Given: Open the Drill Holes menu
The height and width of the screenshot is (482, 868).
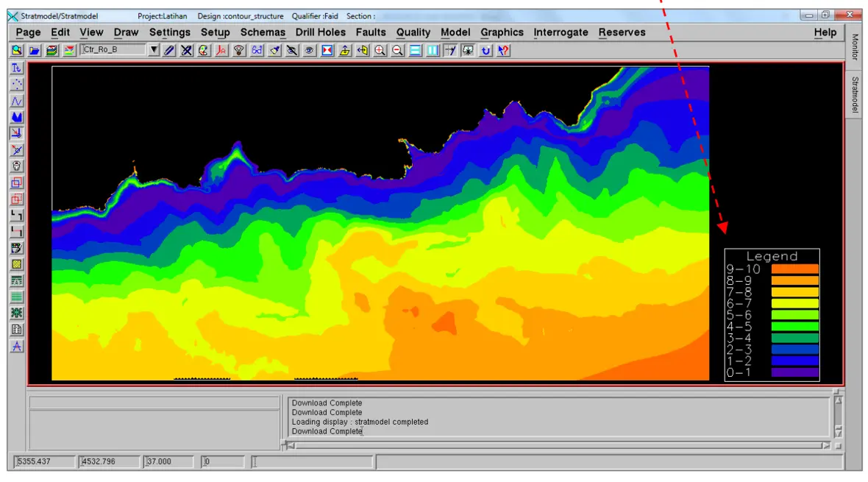Looking at the screenshot, I should click(321, 32).
